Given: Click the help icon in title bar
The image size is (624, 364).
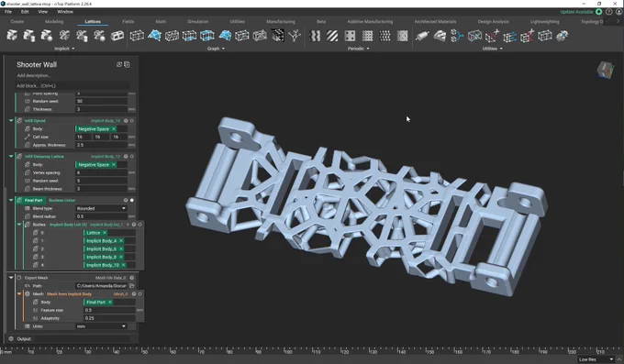Looking at the screenshot, I should click(x=609, y=12).
